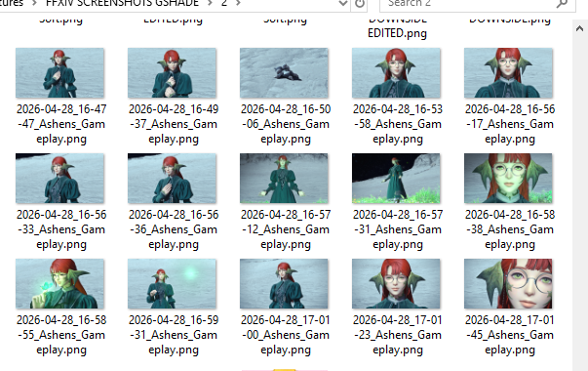Select thumbnail of 2026-04-28_16-59-31 screenshot

coord(173,284)
